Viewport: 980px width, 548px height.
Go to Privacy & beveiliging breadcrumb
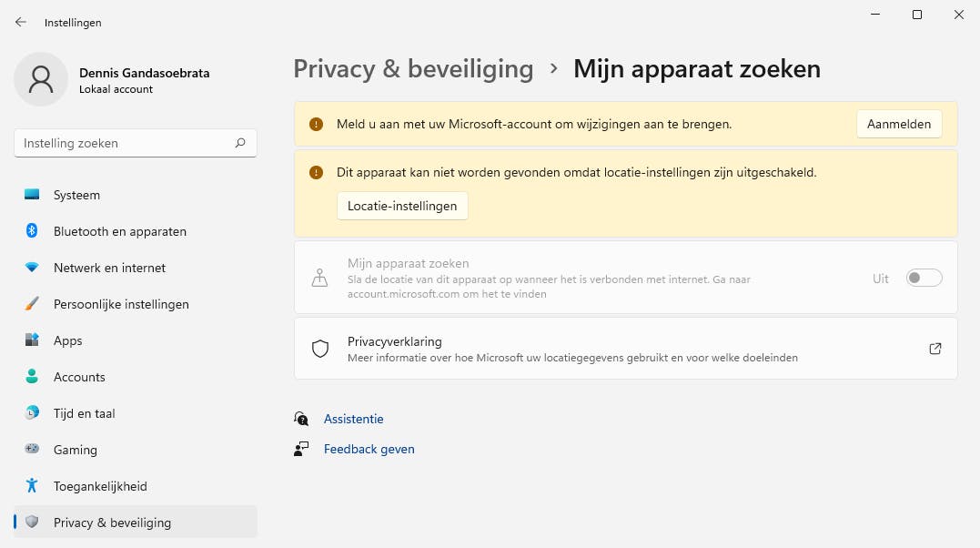(x=413, y=68)
